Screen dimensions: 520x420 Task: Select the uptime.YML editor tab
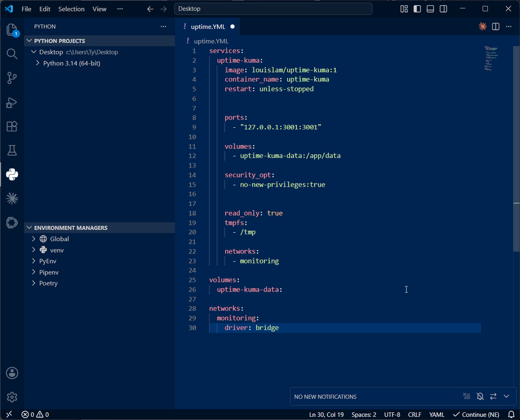207,27
